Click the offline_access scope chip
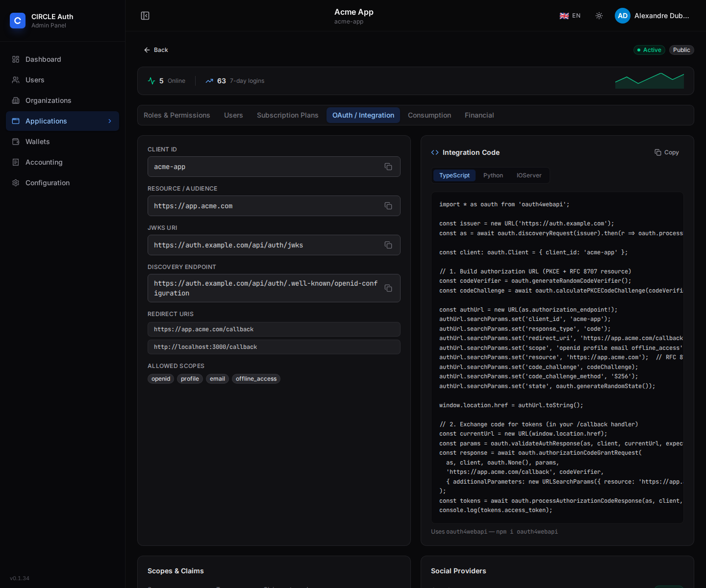706x588 pixels. point(256,379)
